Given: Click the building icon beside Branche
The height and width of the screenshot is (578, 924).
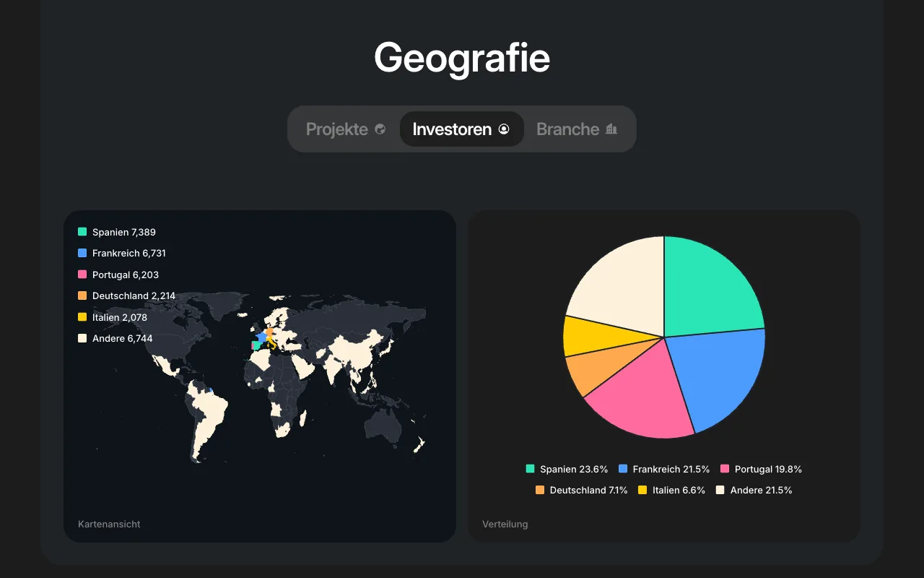Looking at the screenshot, I should pyautogui.click(x=611, y=129).
